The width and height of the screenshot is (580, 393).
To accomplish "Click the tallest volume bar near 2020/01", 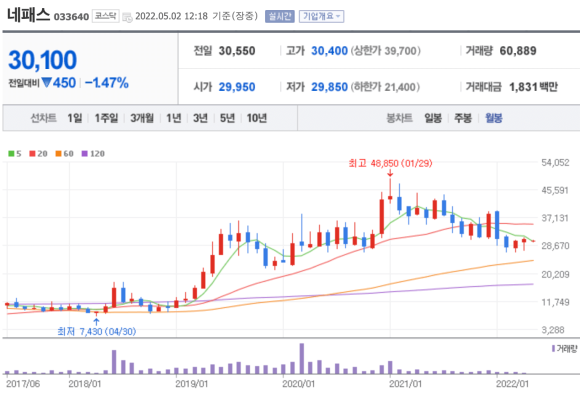I will click(x=302, y=359).
